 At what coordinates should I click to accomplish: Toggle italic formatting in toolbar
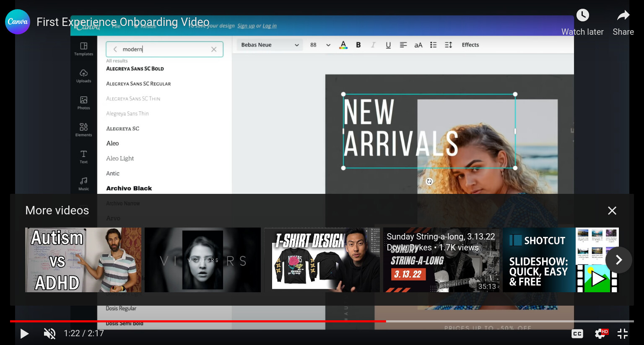[373, 45]
